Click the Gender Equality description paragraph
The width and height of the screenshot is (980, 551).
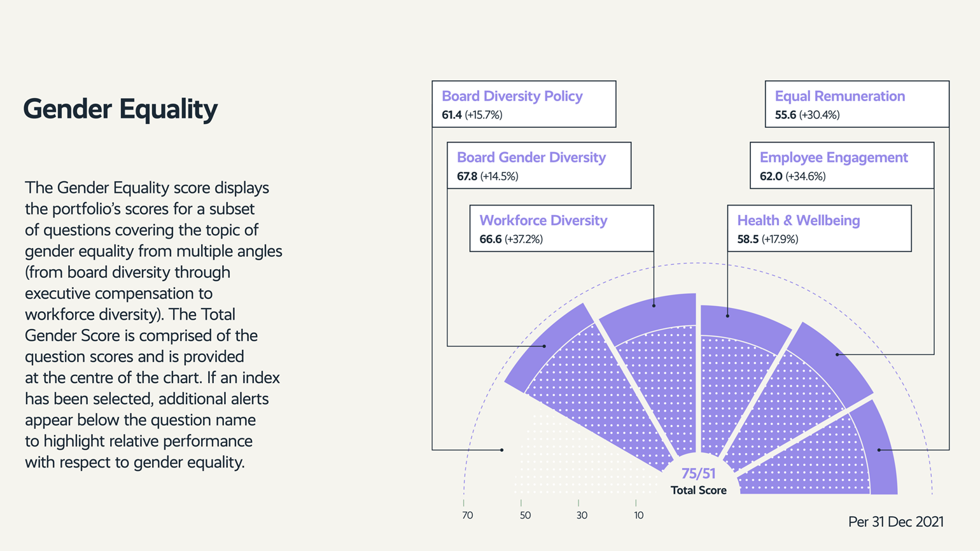click(153, 324)
